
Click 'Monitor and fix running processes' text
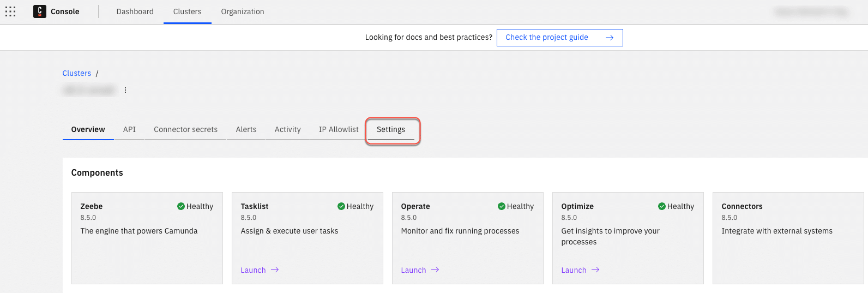[x=460, y=231]
